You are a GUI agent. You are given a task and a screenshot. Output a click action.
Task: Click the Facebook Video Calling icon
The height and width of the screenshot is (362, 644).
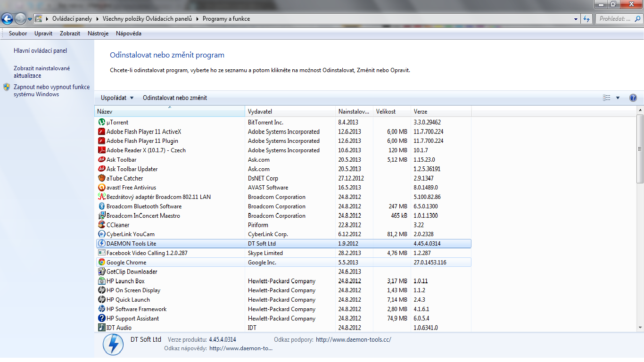coord(101,253)
